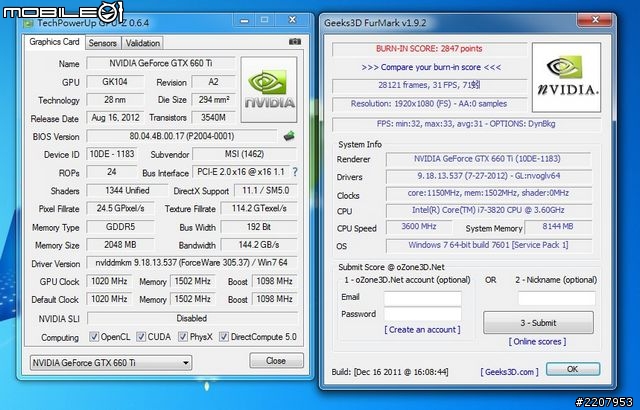Click the FurMark OK button

[573, 369]
